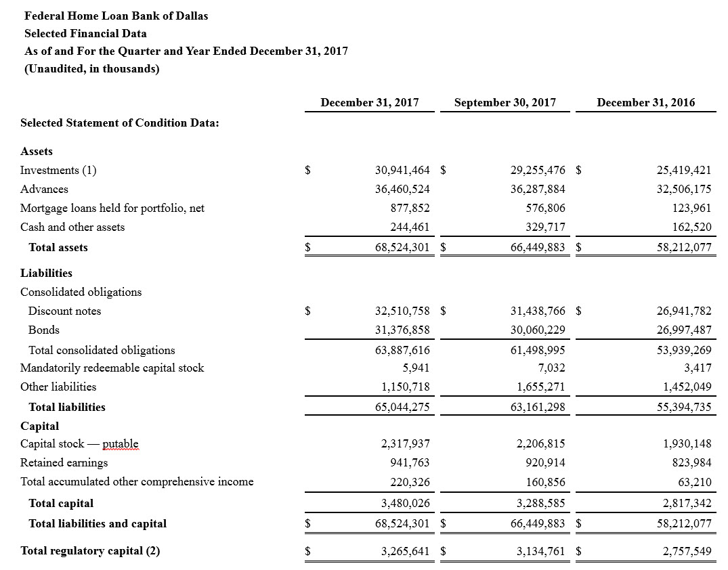Click the 'December 31, 2016' column header
The image size is (728, 570).
646,103
